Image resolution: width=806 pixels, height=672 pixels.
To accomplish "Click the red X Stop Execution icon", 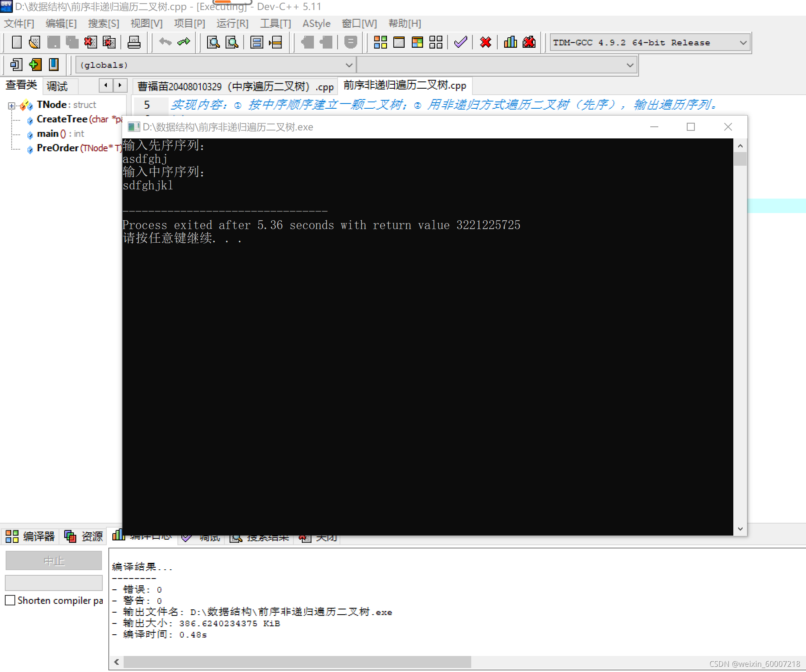I will click(485, 42).
